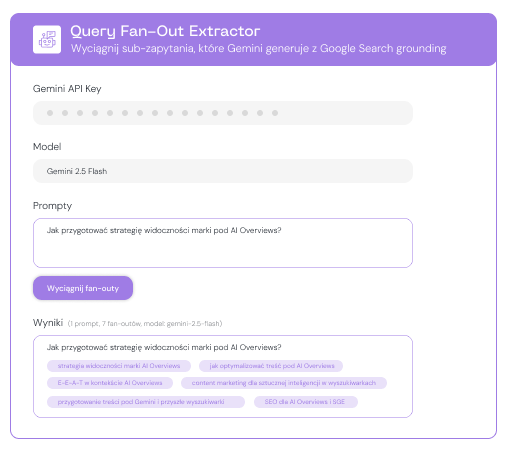This screenshot has width=505, height=452.
Task: Click the Wyniki results heading
Action: tap(48, 323)
